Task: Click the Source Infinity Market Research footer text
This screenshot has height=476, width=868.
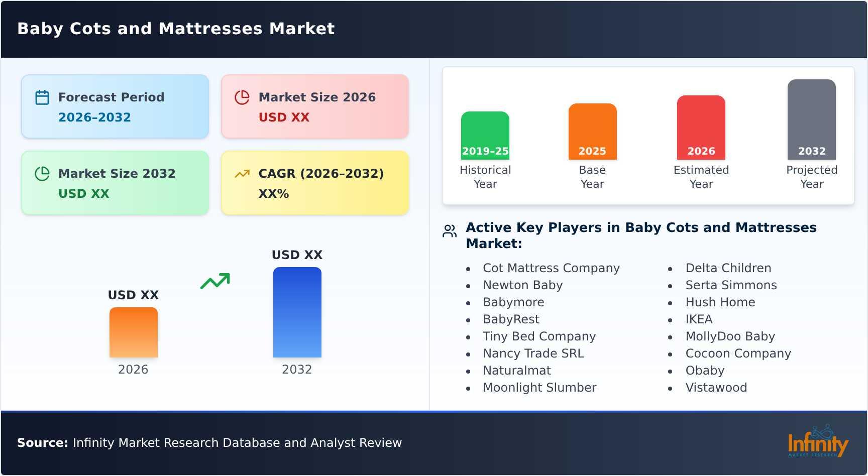Action: click(209, 442)
